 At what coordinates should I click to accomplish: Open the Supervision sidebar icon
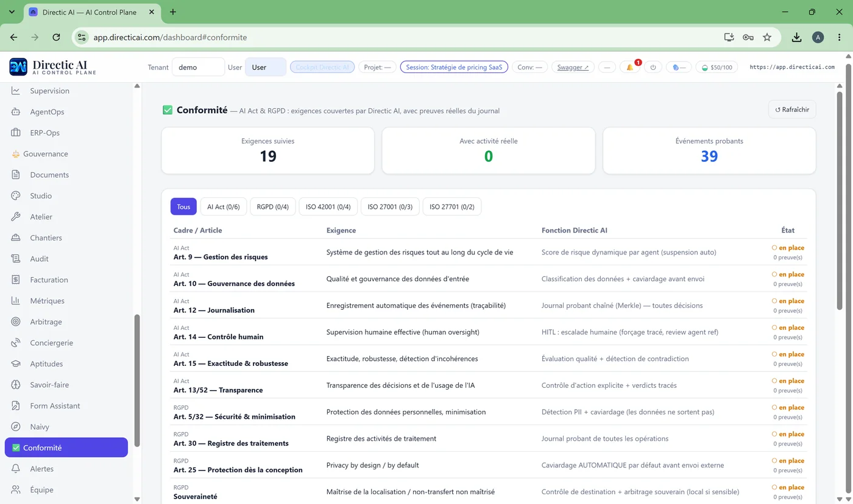16,91
